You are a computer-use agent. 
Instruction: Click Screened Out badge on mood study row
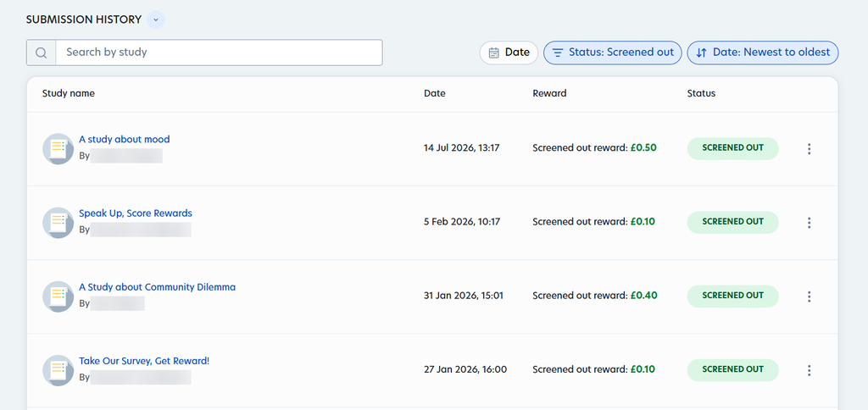[x=733, y=148]
